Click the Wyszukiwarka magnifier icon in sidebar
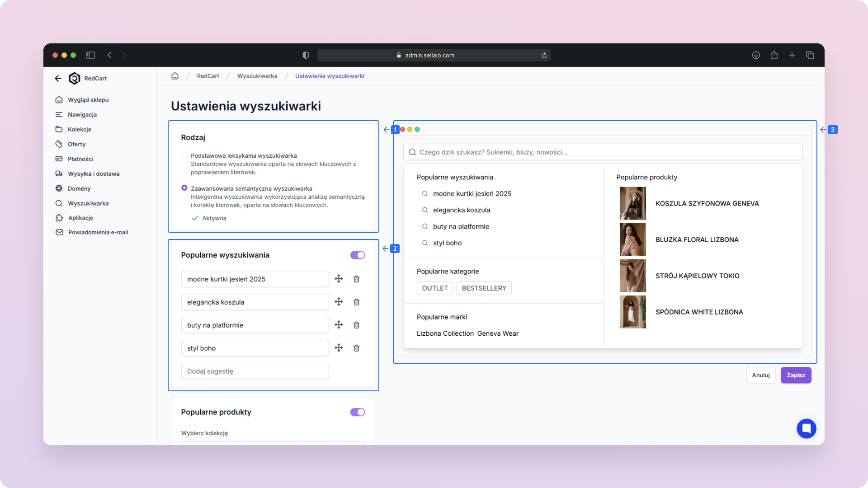 tap(59, 203)
